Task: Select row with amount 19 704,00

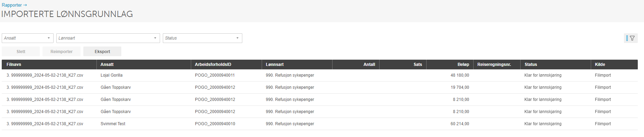Action: coord(320,87)
